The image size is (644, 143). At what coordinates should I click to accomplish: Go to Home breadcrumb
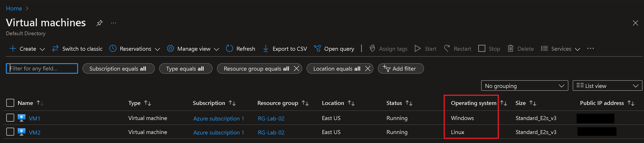tap(14, 9)
